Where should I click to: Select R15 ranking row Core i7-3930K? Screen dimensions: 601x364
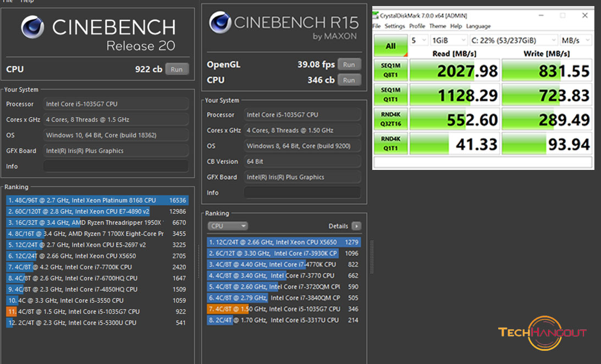[x=284, y=253]
